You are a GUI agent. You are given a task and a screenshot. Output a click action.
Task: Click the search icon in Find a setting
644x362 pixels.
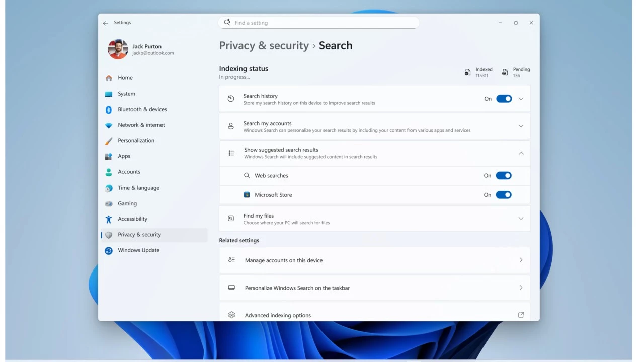[227, 22]
